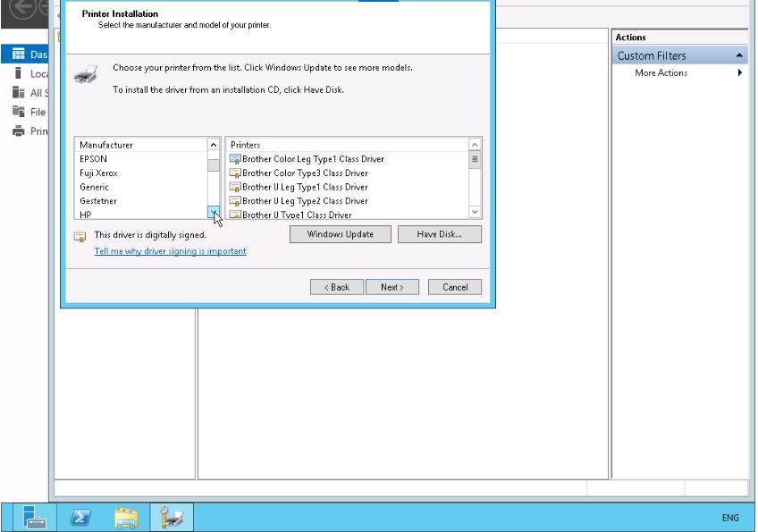The width and height of the screenshot is (758, 532).
Task: Click manufacturer list down arrow
Action: point(213,212)
